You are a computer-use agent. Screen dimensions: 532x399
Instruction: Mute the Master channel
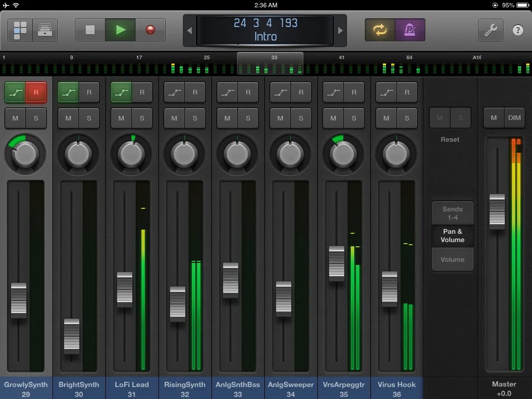[494, 118]
